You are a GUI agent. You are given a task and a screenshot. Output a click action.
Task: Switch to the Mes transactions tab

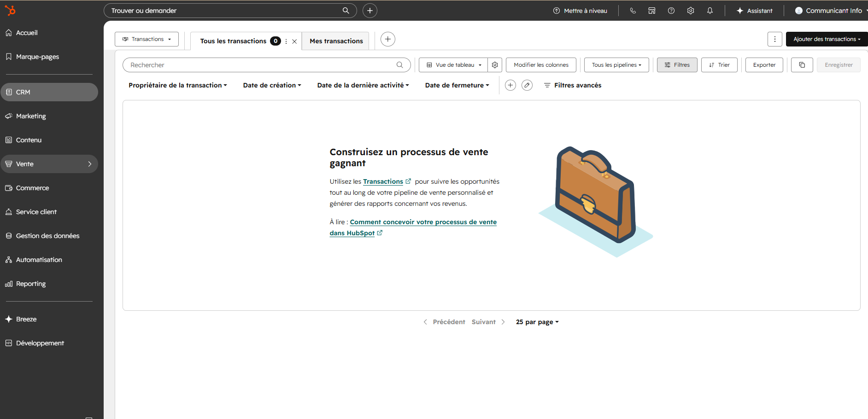(336, 41)
